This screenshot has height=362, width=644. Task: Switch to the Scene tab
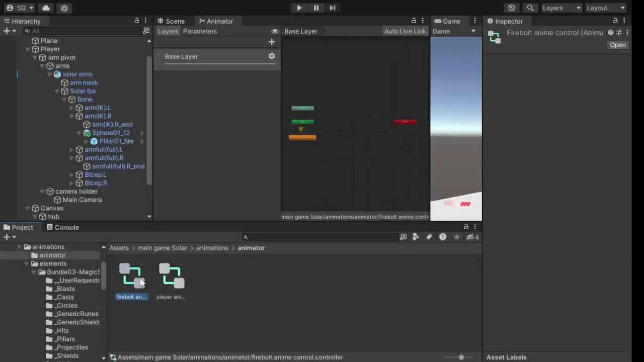click(171, 21)
